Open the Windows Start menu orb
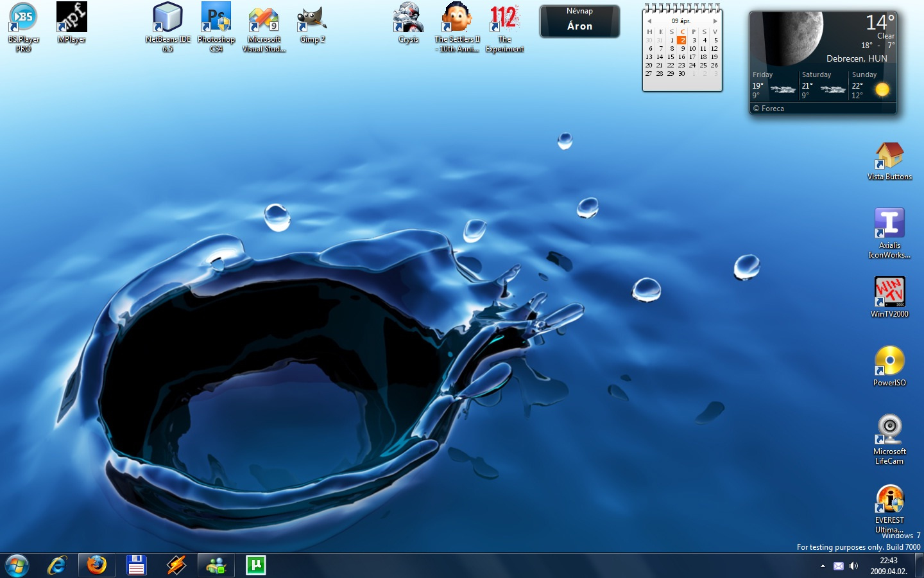The image size is (924, 578). (17, 566)
